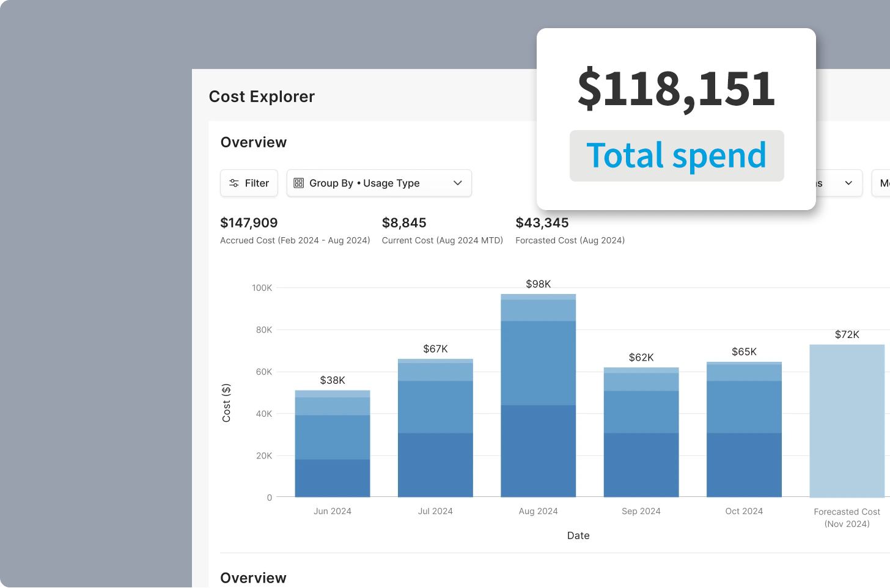Click the $147,909 Accrued Cost figure

pyautogui.click(x=249, y=222)
